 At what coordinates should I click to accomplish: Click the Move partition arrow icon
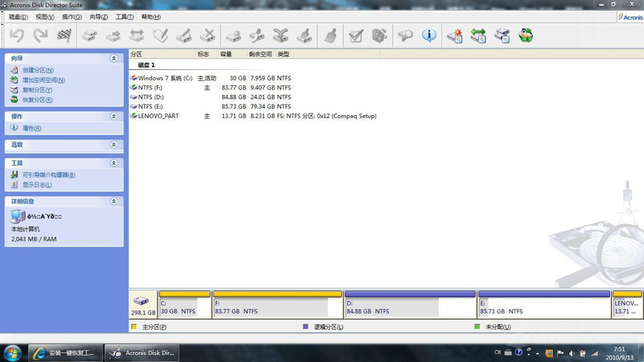(113, 35)
